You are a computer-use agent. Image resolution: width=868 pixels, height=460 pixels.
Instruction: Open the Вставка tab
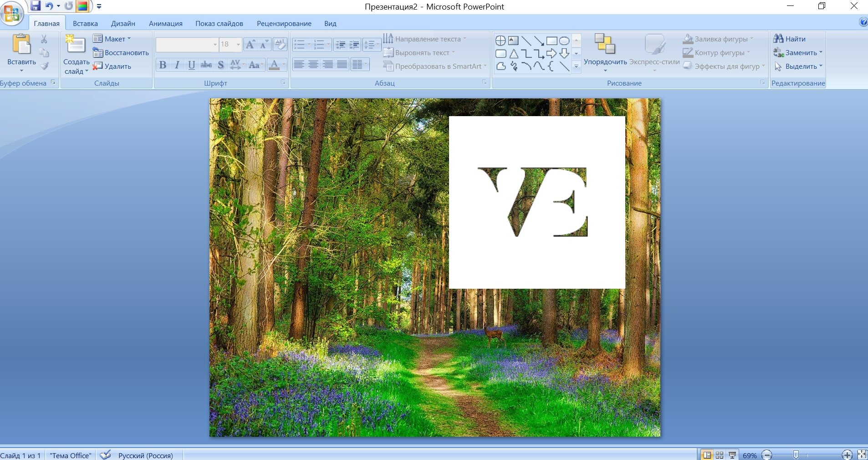pos(85,23)
